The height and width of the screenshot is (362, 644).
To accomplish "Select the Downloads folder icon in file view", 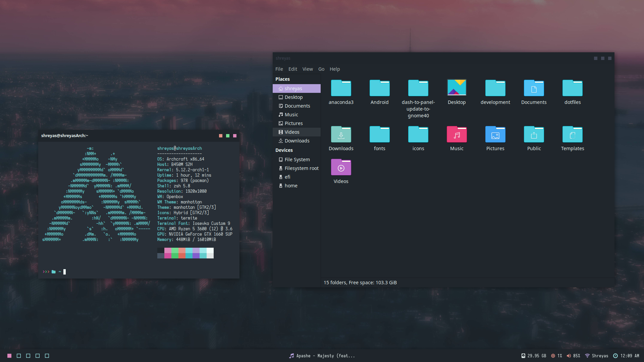I will click(341, 134).
